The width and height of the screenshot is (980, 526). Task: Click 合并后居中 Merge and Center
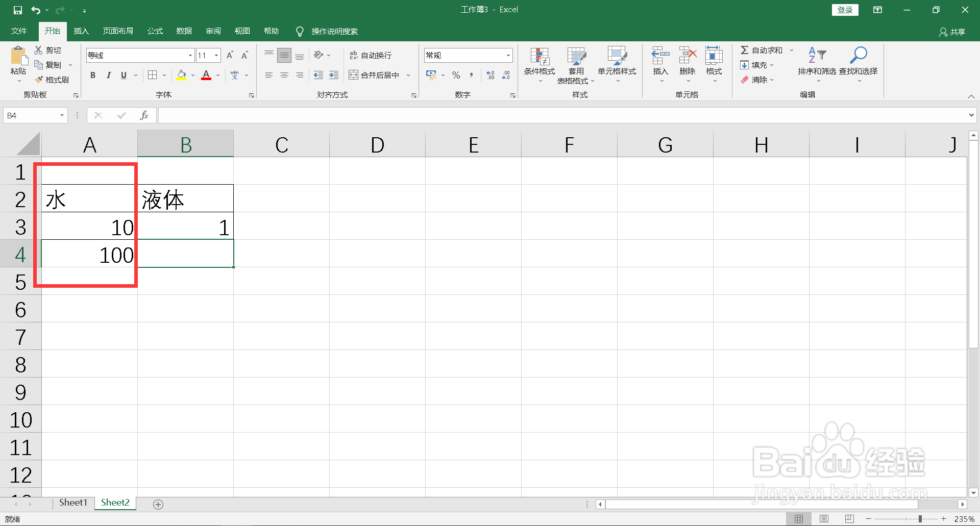(x=375, y=75)
